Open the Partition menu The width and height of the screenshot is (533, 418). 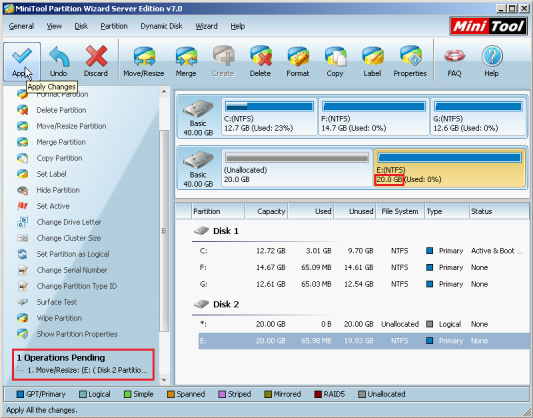(114, 26)
